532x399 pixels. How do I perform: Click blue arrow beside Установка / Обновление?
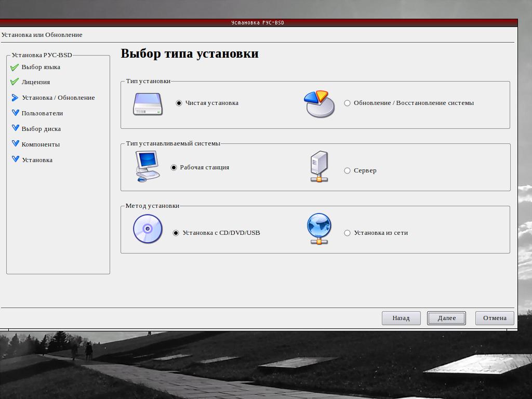coord(15,98)
